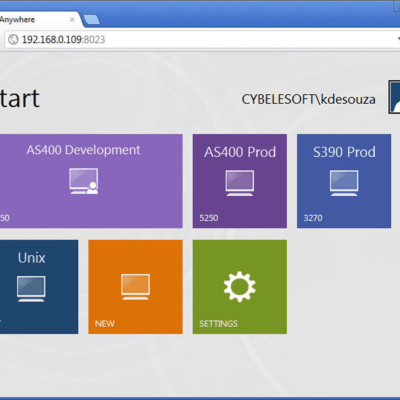This screenshot has height=400, width=400.
Task: Click the S390 Prod title text
Action: pos(344,152)
